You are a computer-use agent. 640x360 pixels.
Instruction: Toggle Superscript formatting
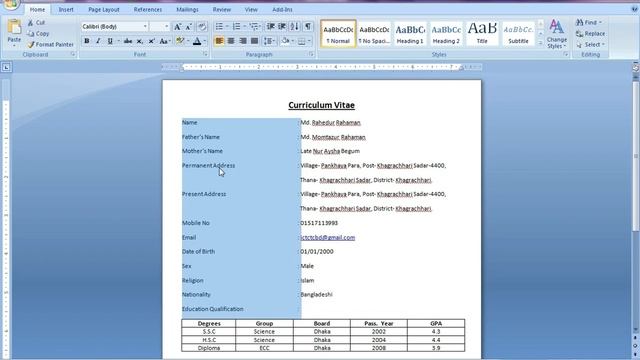(151, 41)
